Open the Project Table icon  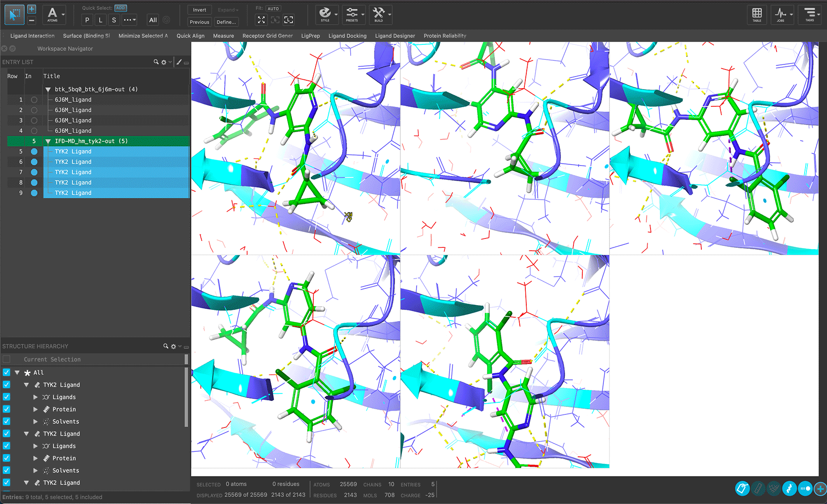pyautogui.click(x=757, y=14)
